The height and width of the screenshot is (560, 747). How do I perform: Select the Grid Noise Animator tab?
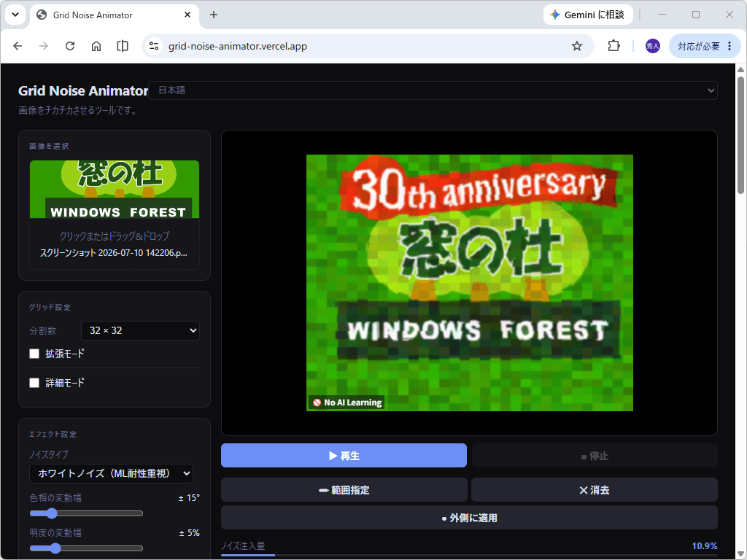115,15
